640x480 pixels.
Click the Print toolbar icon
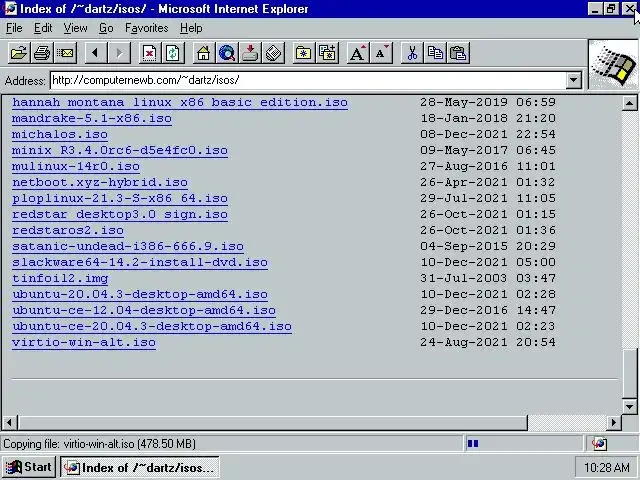tap(42, 53)
